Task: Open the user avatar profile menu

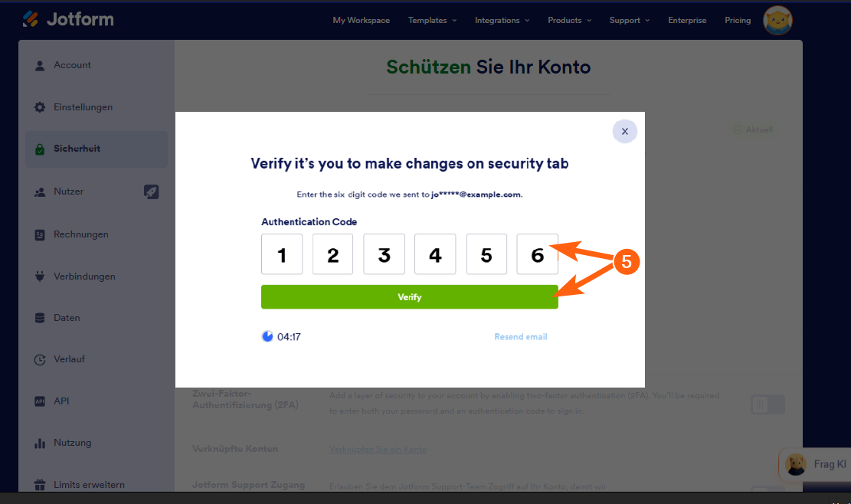Action: (777, 21)
